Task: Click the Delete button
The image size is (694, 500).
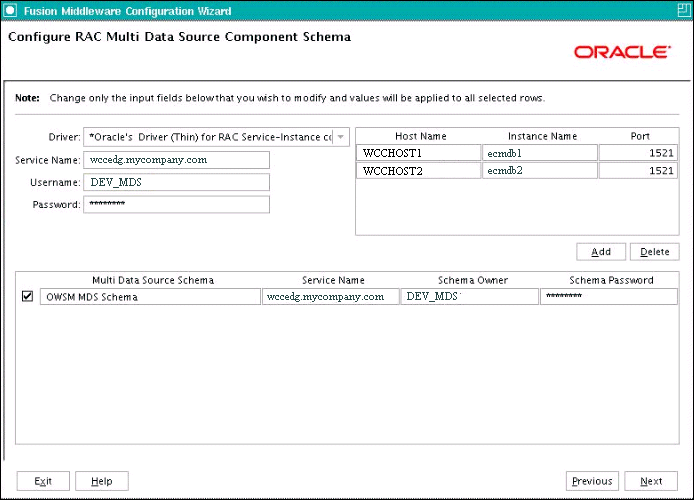Action: 654,252
